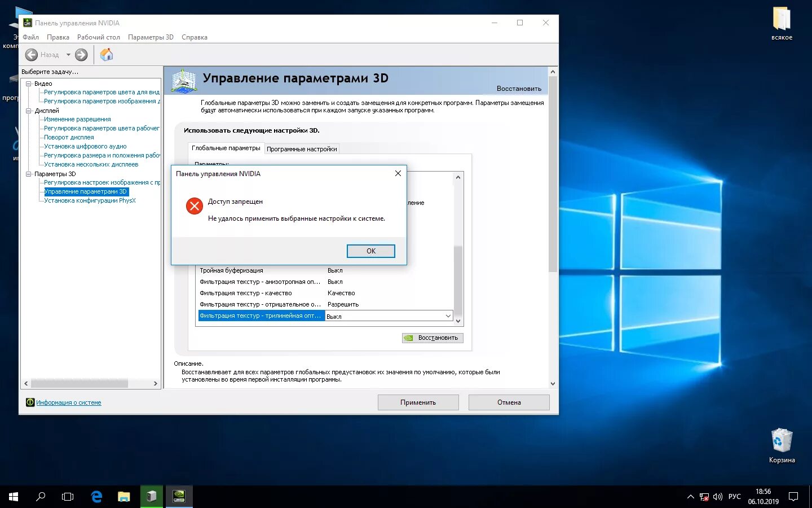Open the notification center icon

(x=793, y=497)
